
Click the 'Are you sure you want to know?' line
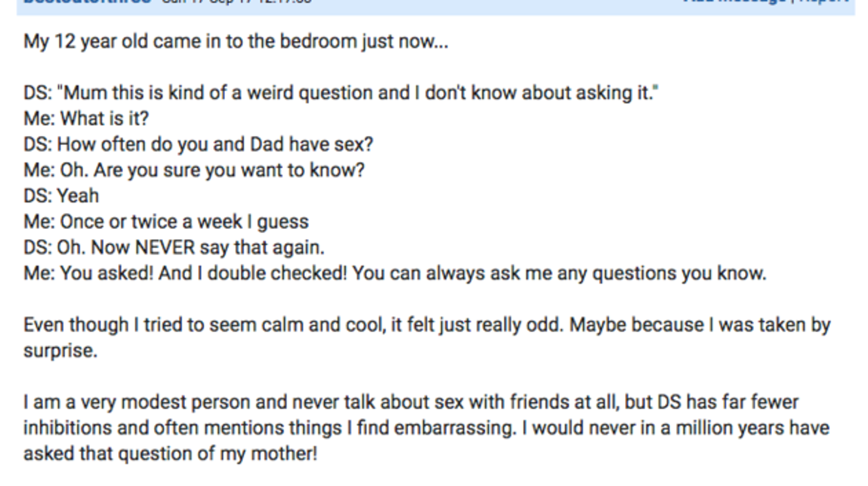coord(194,170)
